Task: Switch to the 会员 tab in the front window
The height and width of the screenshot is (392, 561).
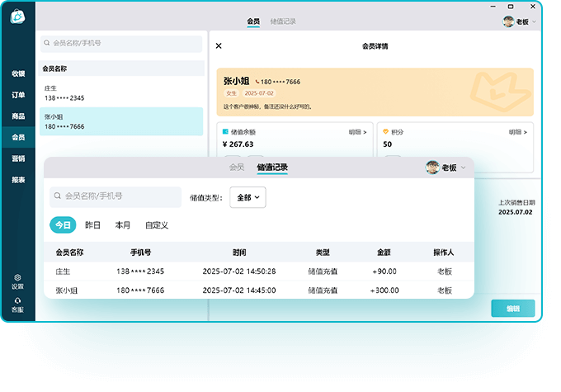Action: point(237,168)
